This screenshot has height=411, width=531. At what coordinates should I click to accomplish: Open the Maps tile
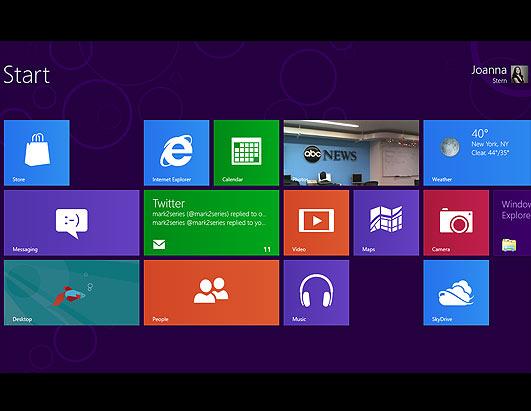point(386,223)
